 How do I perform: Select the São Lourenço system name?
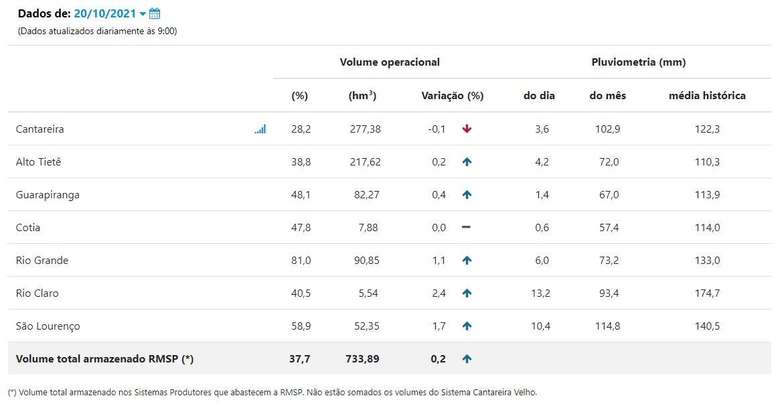pyautogui.click(x=48, y=326)
